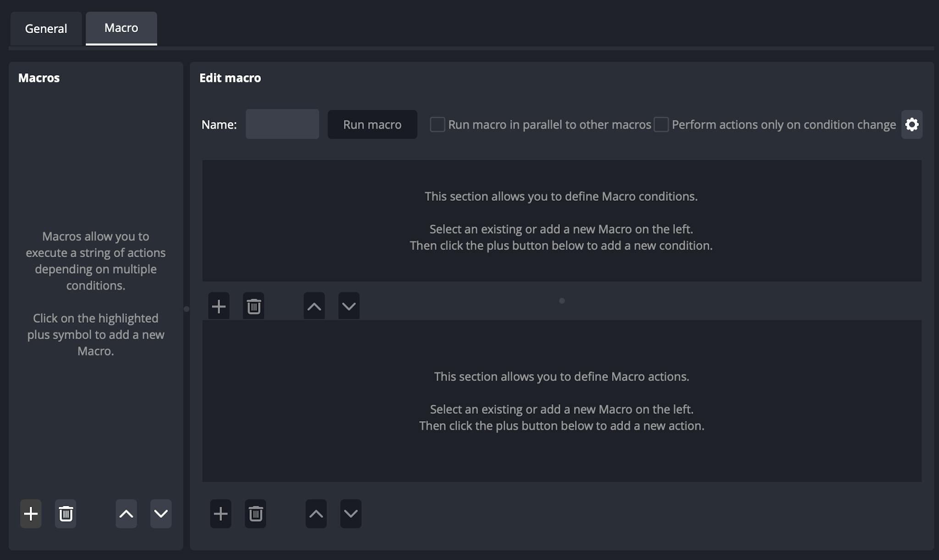
Task: Move a condition up using the chevron
Action: pyautogui.click(x=314, y=306)
